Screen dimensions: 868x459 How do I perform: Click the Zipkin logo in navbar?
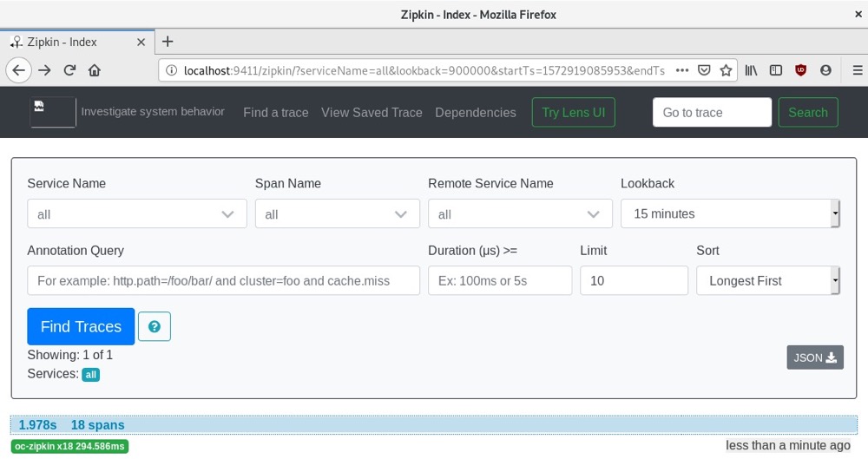(x=53, y=112)
